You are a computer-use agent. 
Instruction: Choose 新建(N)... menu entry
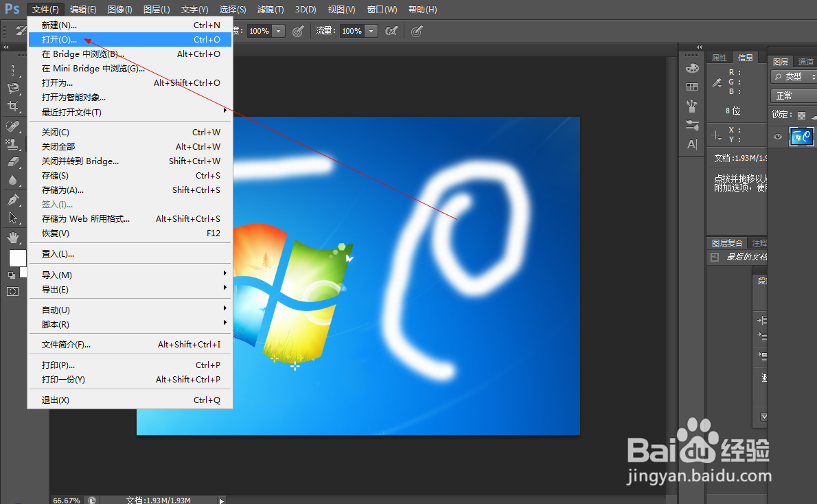pos(130,25)
